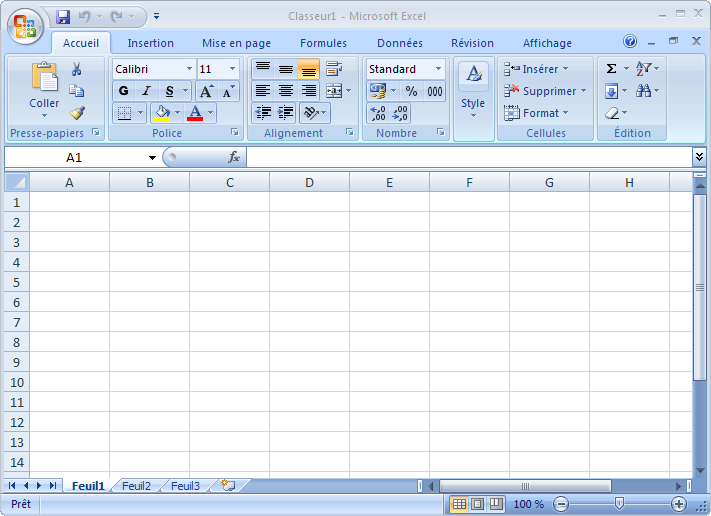Open the Données tab
The image size is (711, 516).
coord(400,43)
